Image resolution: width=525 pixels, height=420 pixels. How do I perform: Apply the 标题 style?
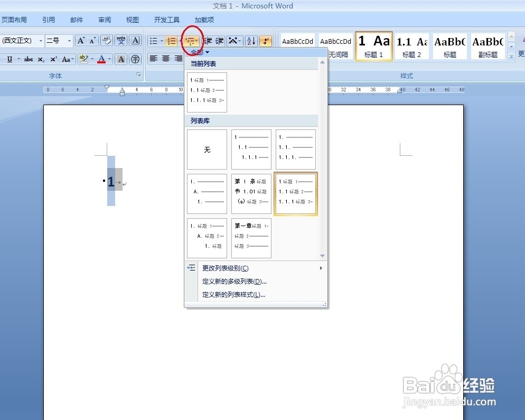449,46
